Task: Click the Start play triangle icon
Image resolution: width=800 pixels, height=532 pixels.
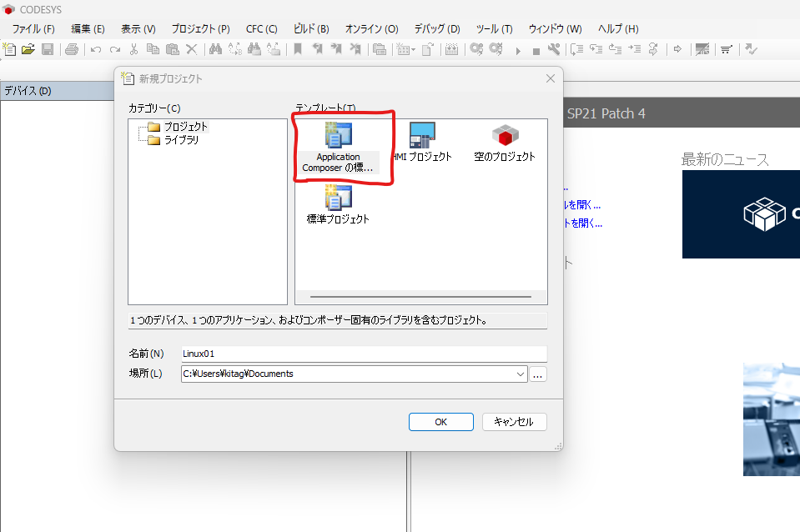Action: pos(518,51)
